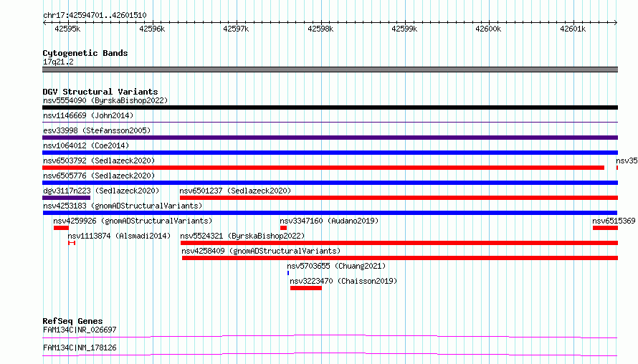Open gene FAM134C|NR_026697 label
The height and width of the screenshot is (364, 638).
[x=80, y=330]
